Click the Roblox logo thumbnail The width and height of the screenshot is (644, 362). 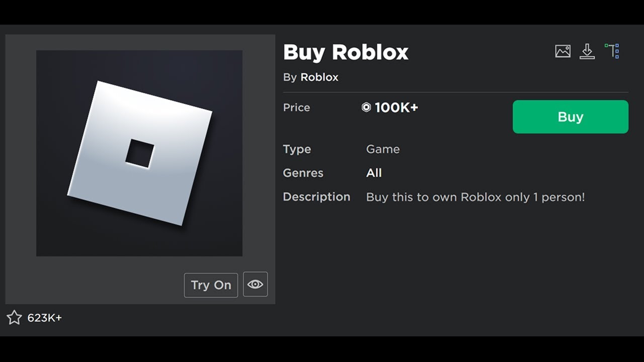pos(139,153)
